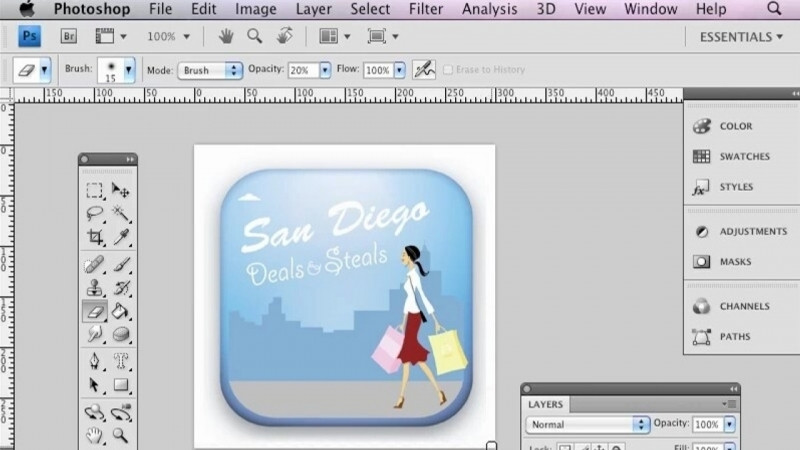Image resolution: width=800 pixels, height=450 pixels.
Task: Select the Type tool
Action: 121,360
